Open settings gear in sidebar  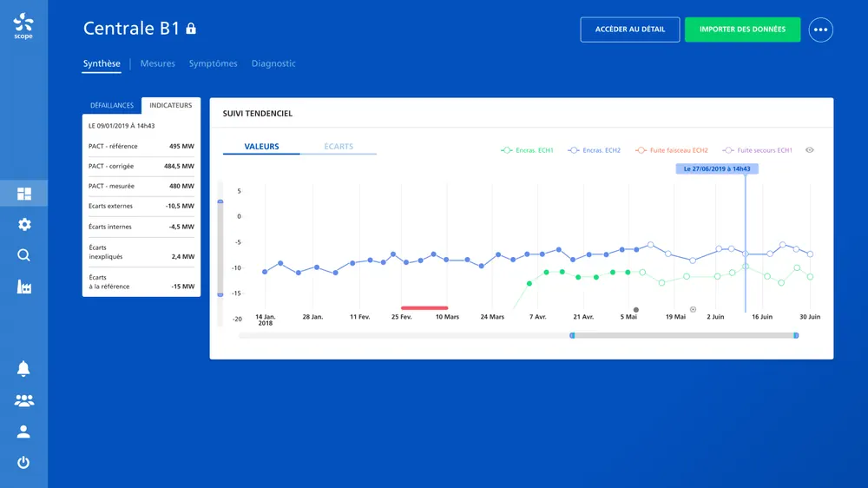click(x=23, y=224)
